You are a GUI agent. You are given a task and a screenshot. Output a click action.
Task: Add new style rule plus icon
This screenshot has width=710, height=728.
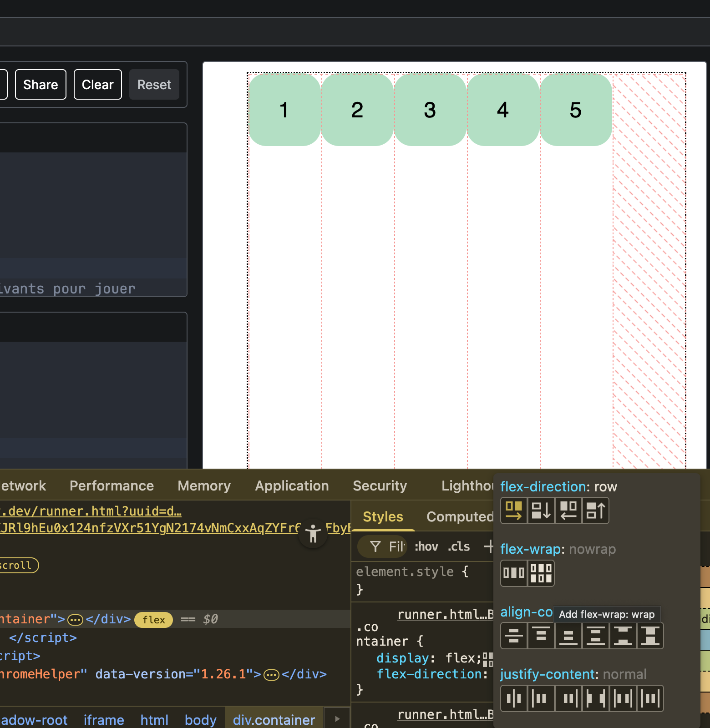point(489,546)
